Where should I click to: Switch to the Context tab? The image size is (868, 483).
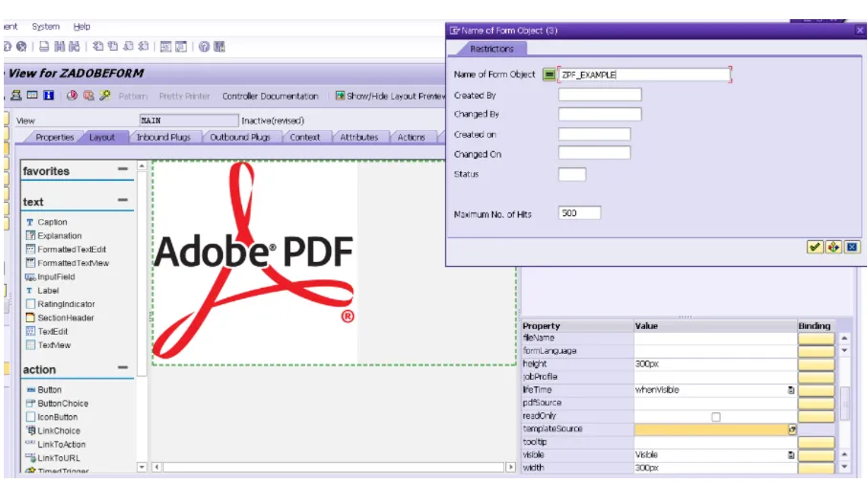[x=304, y=137]
